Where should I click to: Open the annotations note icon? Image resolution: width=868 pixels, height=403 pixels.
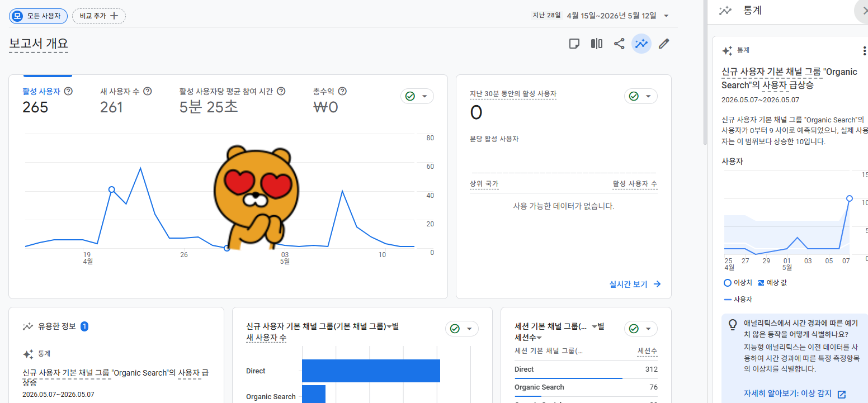click(x=574, y=44)
